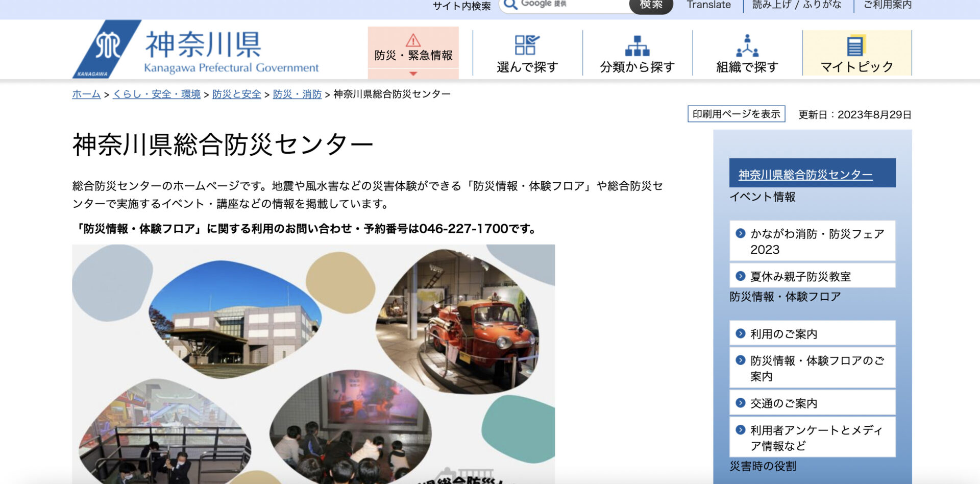
Task: Click the 組織で探す organization icon
Action: [747, 46]
